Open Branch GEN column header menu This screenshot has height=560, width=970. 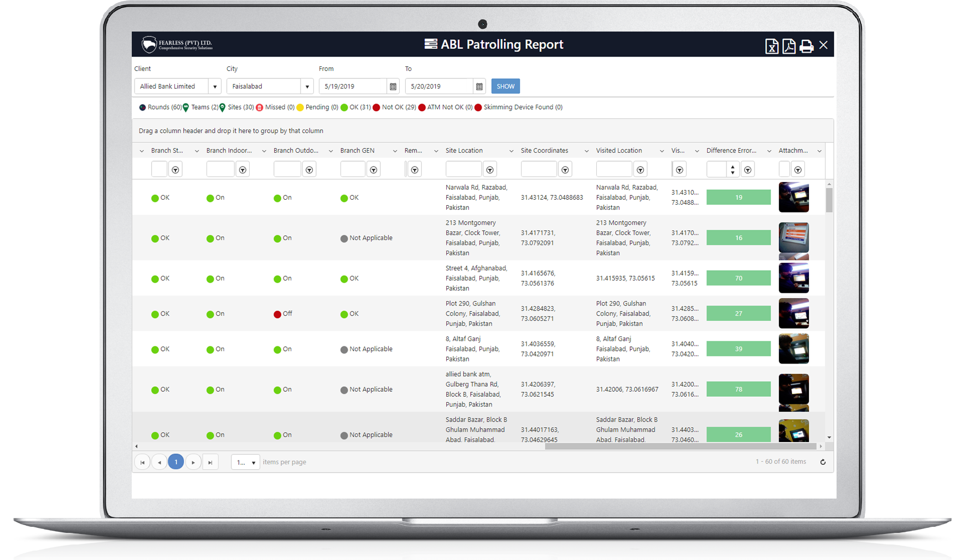pos(395,151)
